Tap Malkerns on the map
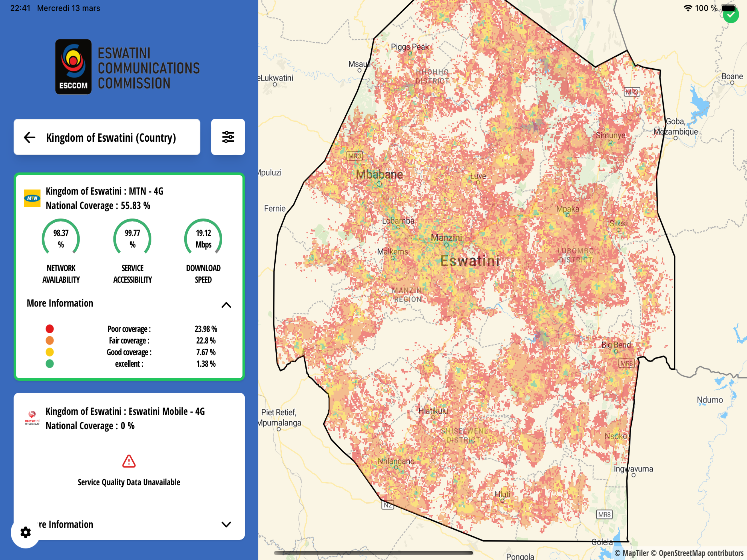 [392, 252]
